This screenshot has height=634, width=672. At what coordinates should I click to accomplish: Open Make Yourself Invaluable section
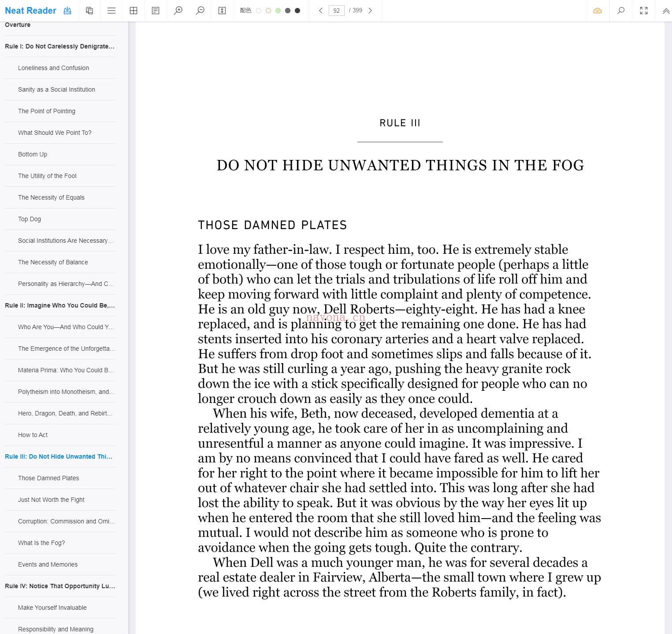point(52,608)
